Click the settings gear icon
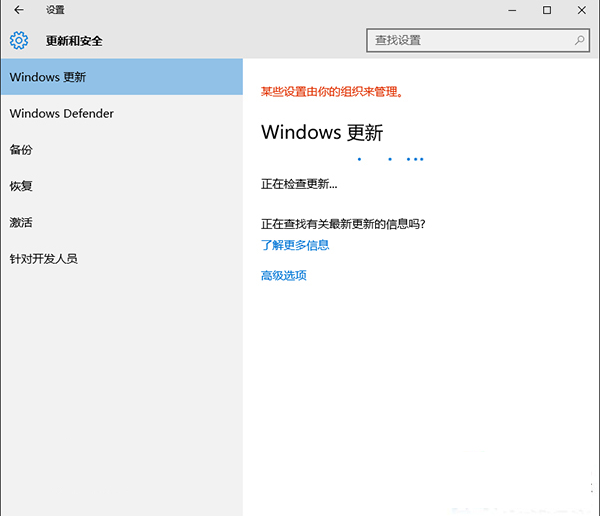Viewport: 600px width, 516px height. (x=19, y=41)
